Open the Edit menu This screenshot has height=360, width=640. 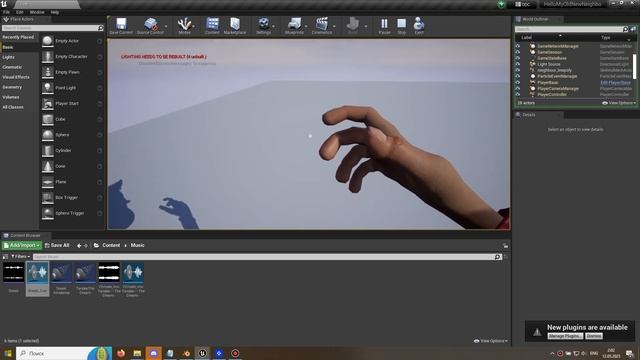(20, 12)
